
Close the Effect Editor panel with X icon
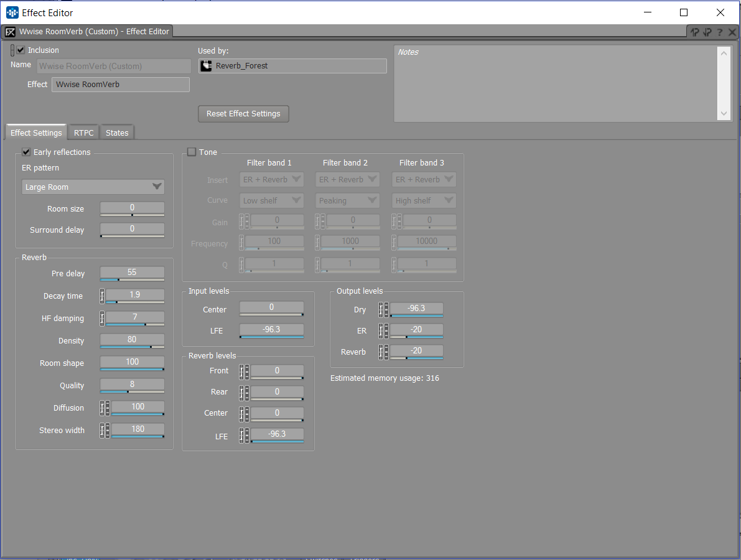[x=732, y=32]
